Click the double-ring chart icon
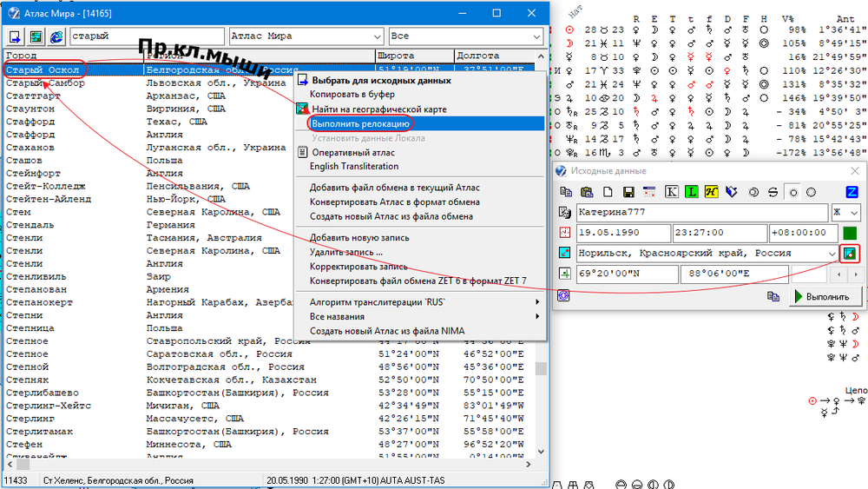Image resolution: width=868 pixels, height=489 pixels. pos(753,192)
